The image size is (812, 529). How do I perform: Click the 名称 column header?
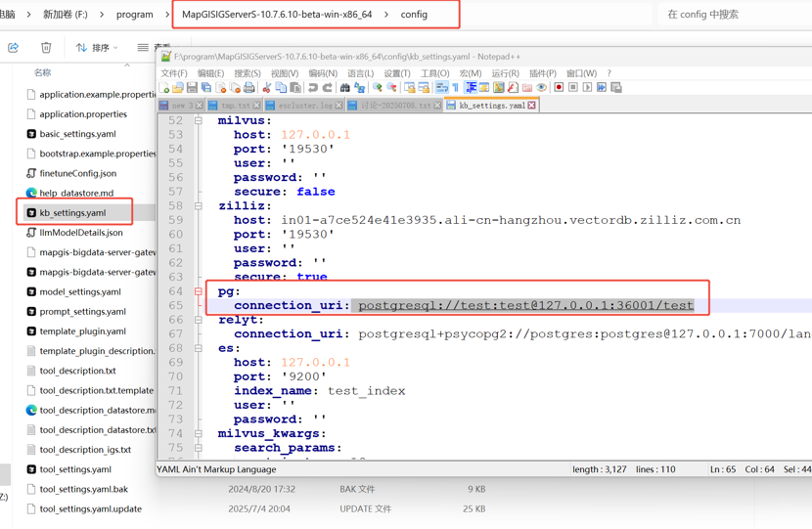click(x=43, y=72)
